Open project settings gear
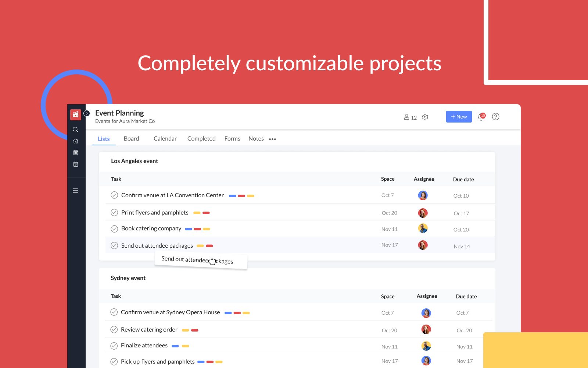 [x=425, y=117]
